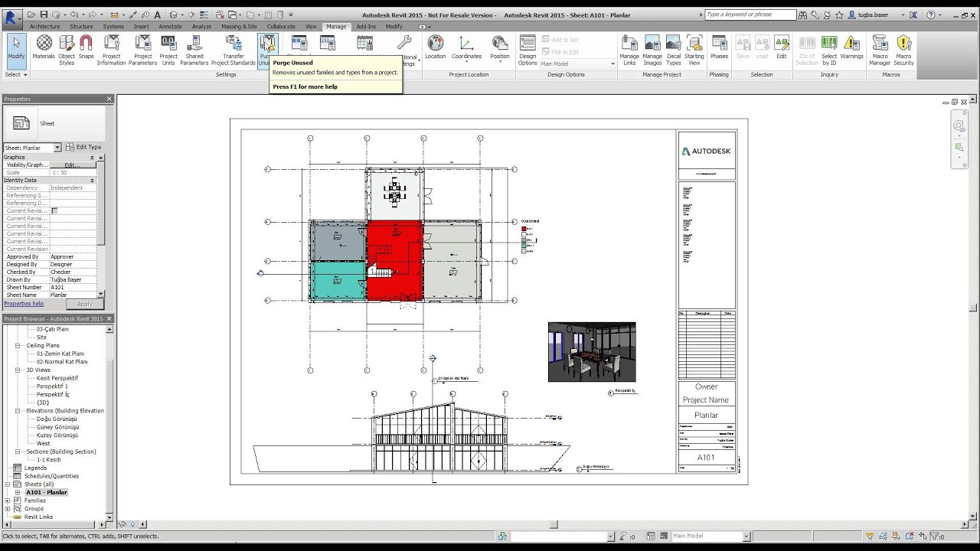Screen dimensions: 980x551
Task: Click Select by ID
Action: [x=829, y=50]
